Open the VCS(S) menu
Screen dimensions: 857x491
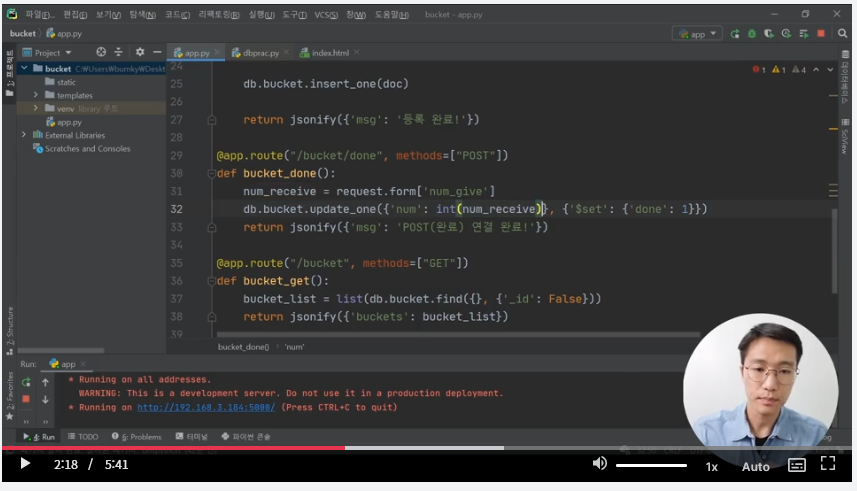pyautogui.click(x=326, y=15)
